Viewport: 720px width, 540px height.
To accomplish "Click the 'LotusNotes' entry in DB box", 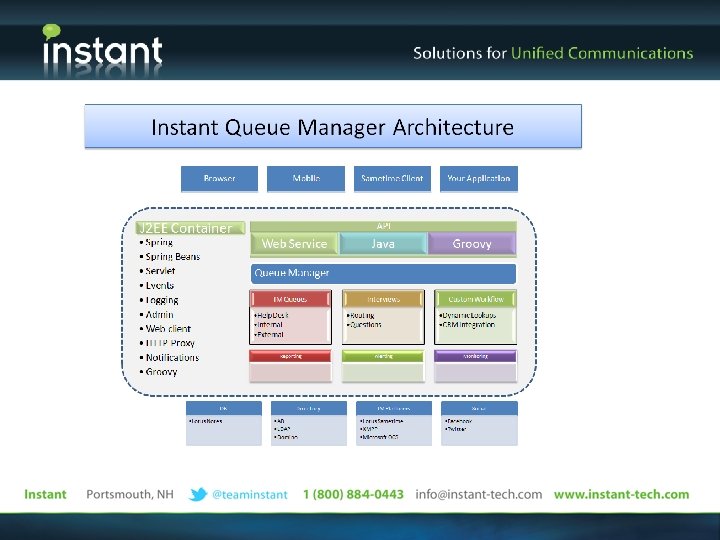I will click(x=206, y=421).
